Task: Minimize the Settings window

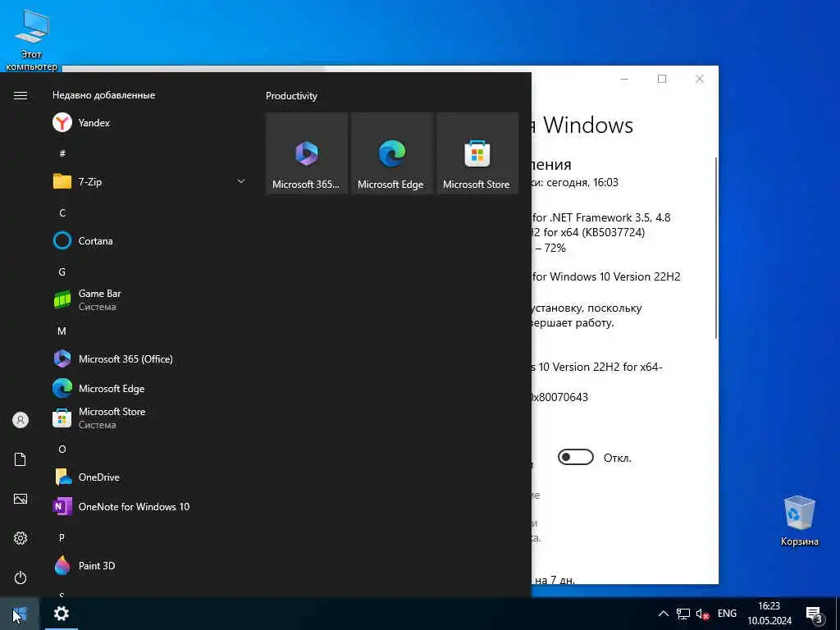Action: pyautogui.click(x=624, y=79)
